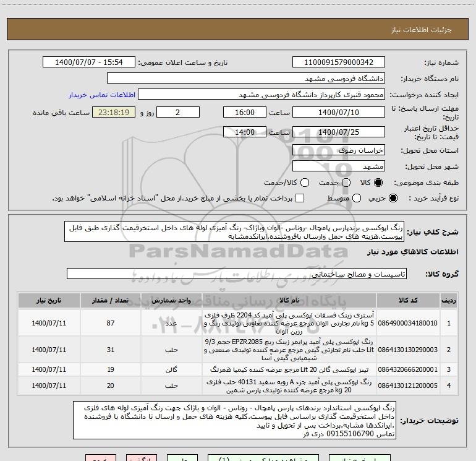
Task: Click the نام کالا column header
Action: [x=289, y=301]
